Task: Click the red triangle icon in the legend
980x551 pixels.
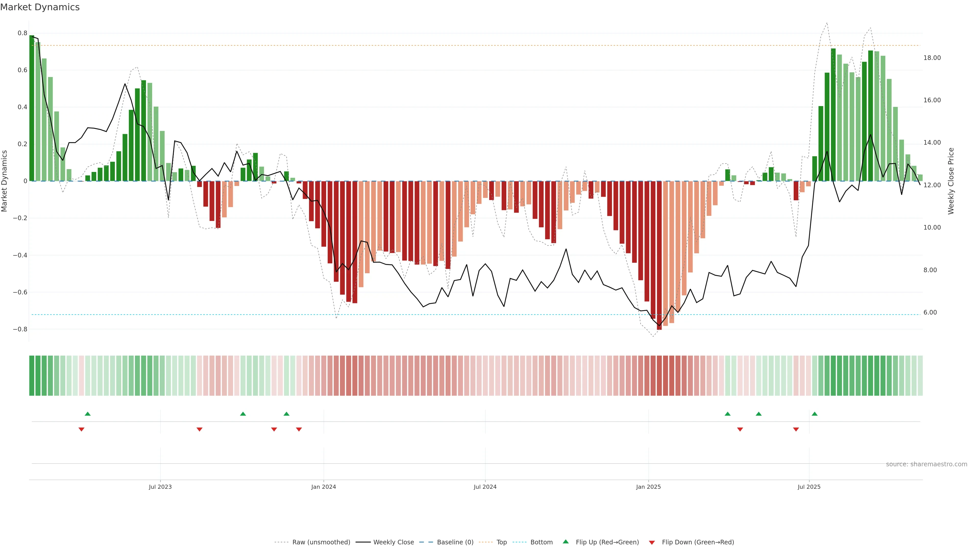Action: click(x=652, y=543)
